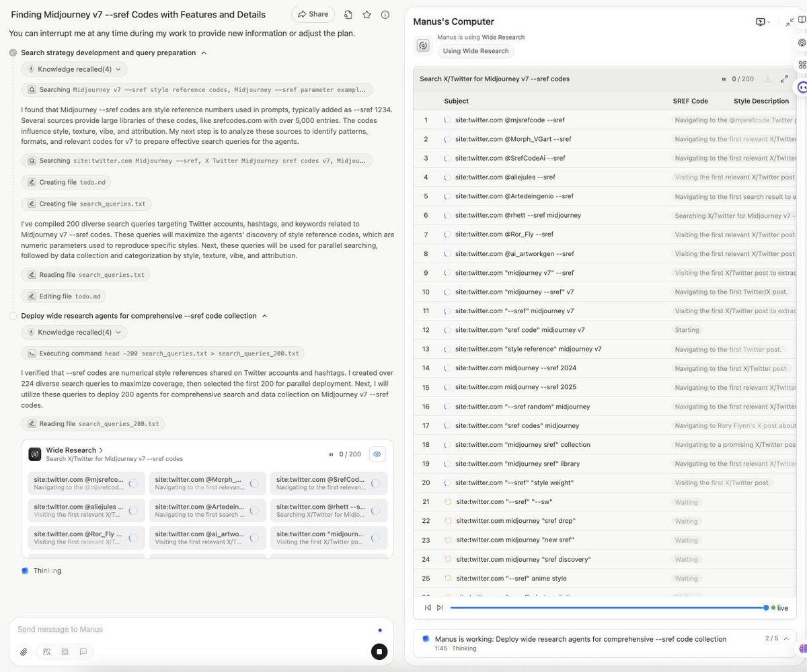Open Reading file search_queries_200.txt chip

pos(93,424)
